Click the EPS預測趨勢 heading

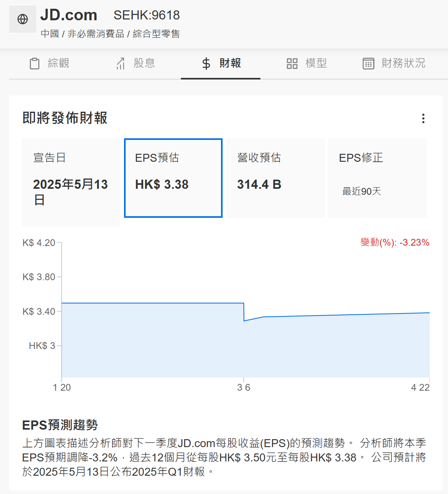click(x=60, y=425)
